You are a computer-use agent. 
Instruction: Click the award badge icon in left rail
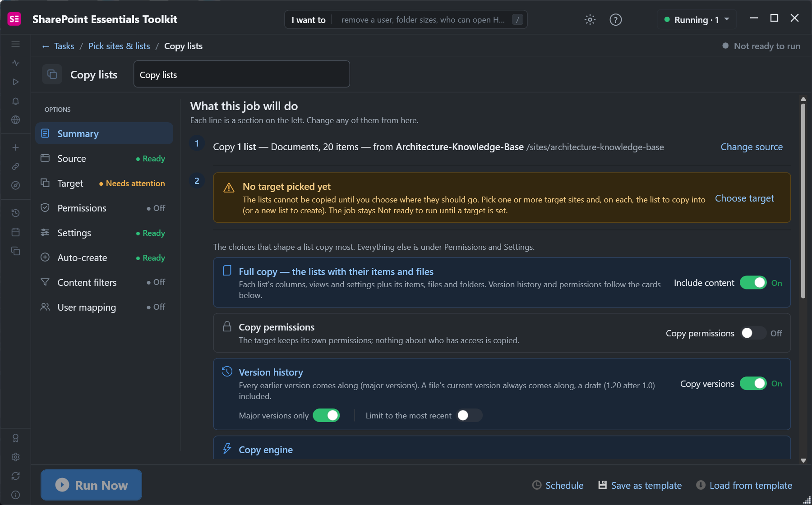[15, 438]
